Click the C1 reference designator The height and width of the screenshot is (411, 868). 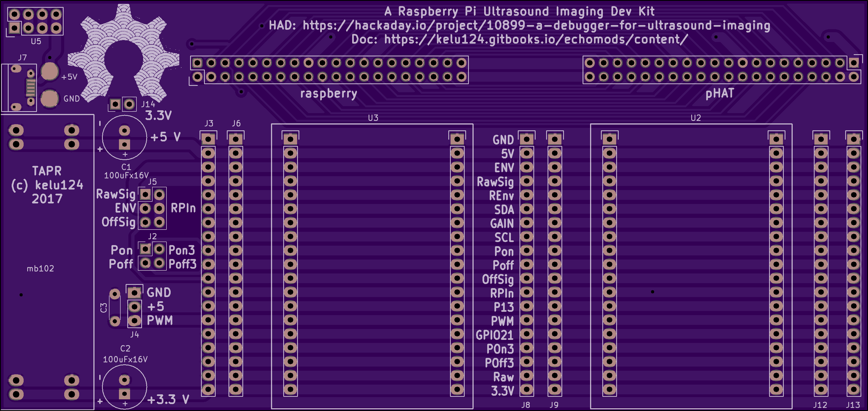pyautogui.click(x=126, y=167)
